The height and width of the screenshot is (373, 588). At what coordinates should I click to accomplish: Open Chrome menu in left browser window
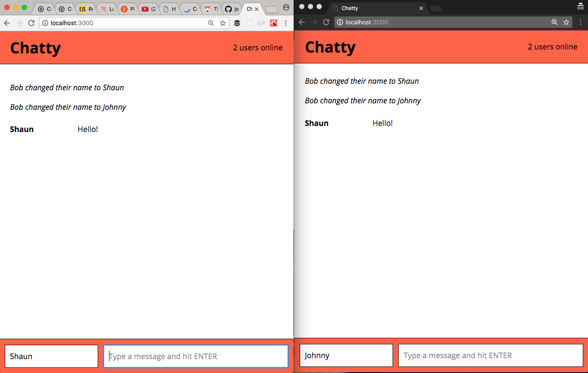click(286, 23)
